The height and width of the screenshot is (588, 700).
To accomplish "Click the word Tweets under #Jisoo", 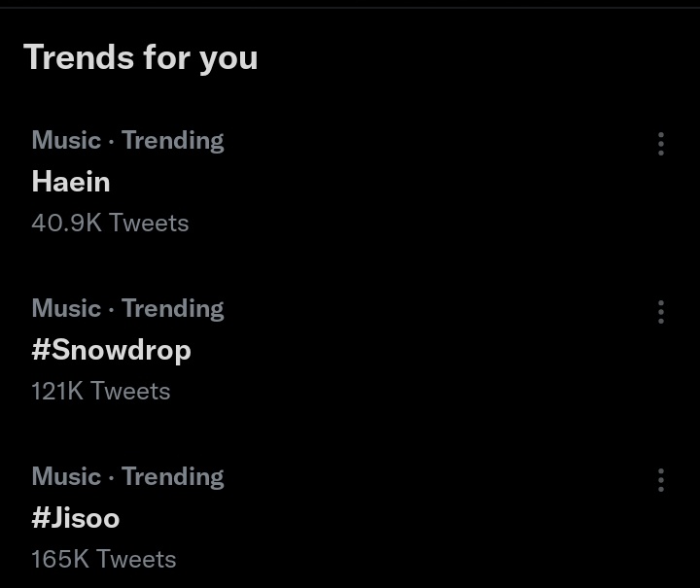I will (137, 559).
